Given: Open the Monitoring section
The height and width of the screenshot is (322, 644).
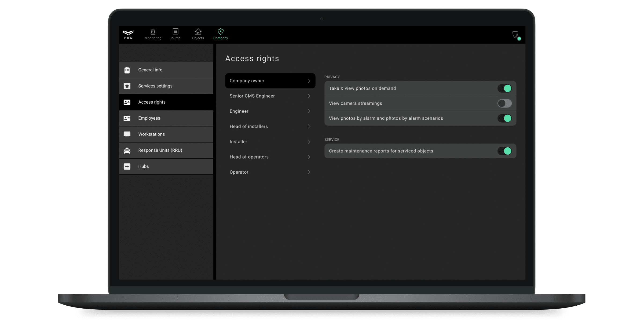Looking at the screenshot, I should [153, 34].
